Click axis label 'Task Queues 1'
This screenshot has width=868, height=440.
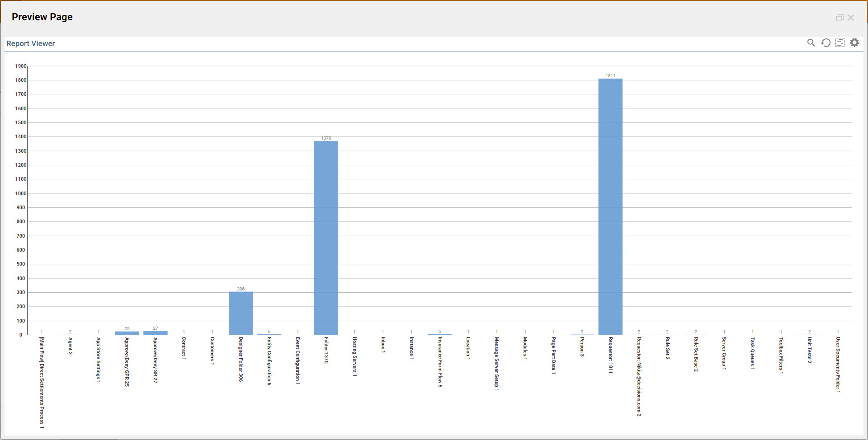(753, 353)
